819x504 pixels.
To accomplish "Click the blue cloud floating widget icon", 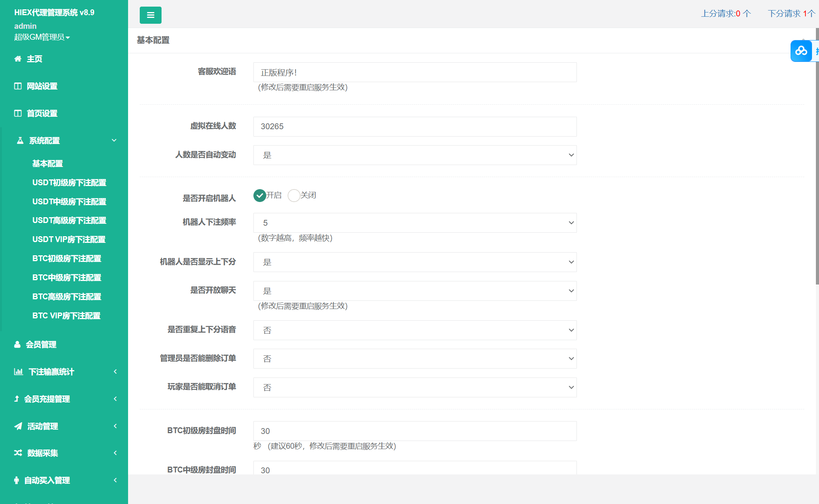I will tap(801, 51).
